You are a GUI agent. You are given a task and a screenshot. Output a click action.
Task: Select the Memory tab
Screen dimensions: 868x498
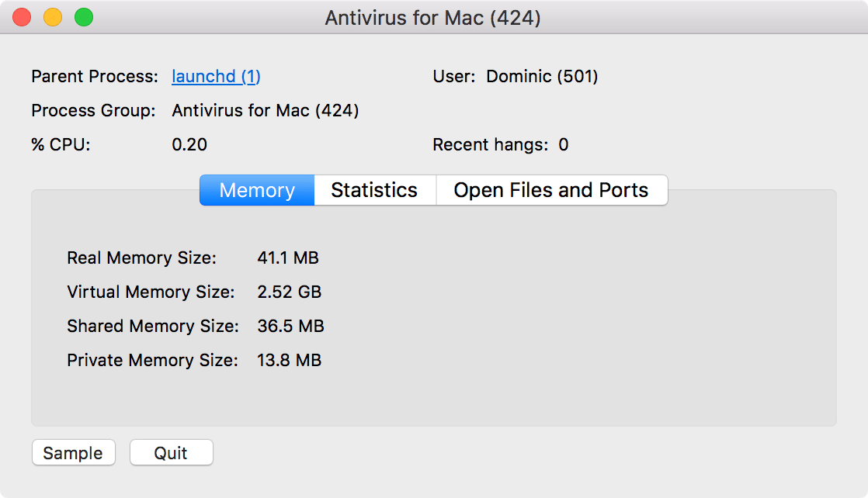(256, 190)
